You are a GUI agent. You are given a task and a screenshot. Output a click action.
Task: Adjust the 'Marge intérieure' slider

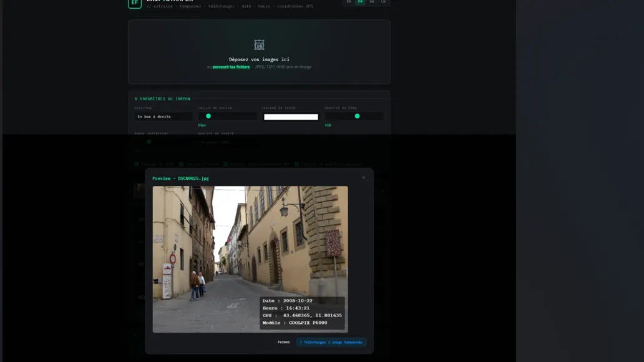[163, 142]
